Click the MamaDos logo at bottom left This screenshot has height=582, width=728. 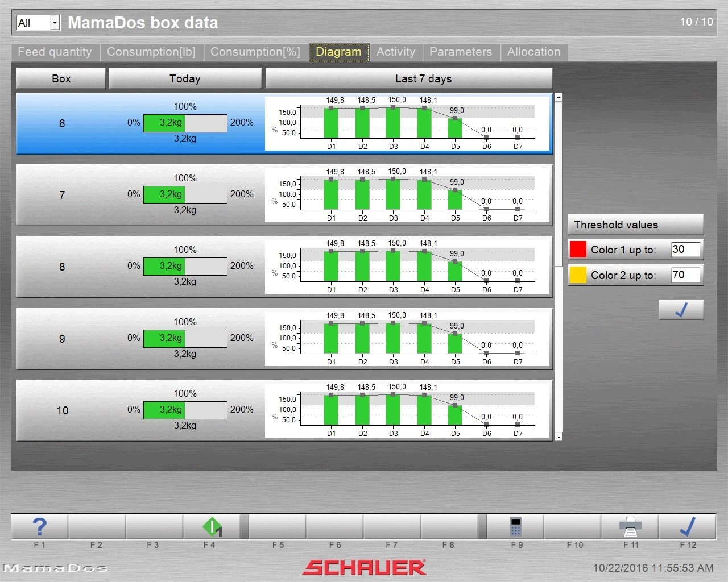tap(55, 568)
